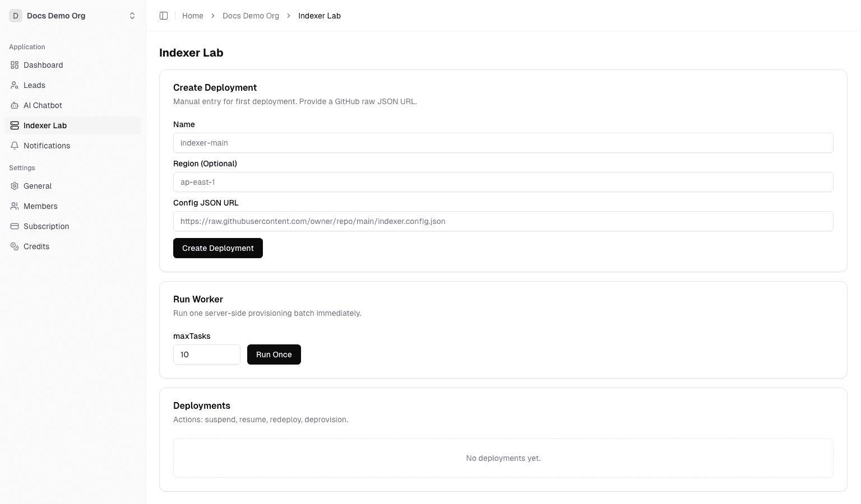Viewport: 861px width, 504px height.
Task: Open Members using the people icon
Action: pyautogui.click(x=15, y=206)
